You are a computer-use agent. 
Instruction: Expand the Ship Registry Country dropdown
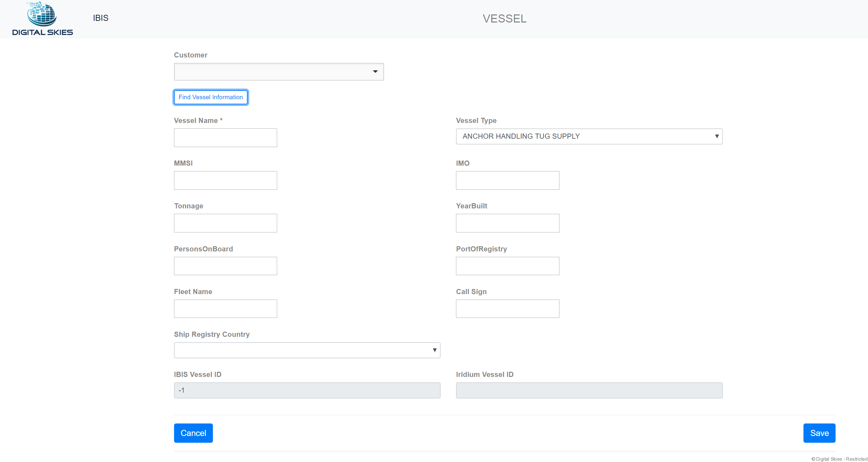point(307,350)
